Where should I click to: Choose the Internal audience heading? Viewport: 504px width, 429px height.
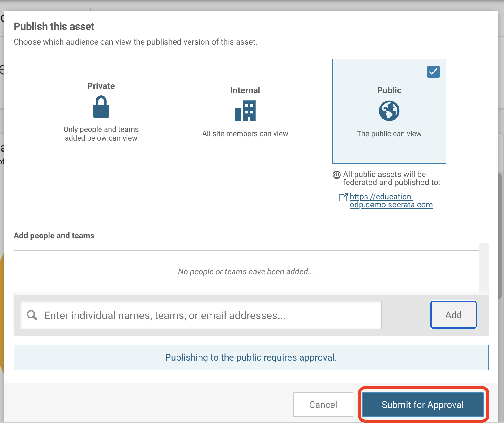[245, 90]
